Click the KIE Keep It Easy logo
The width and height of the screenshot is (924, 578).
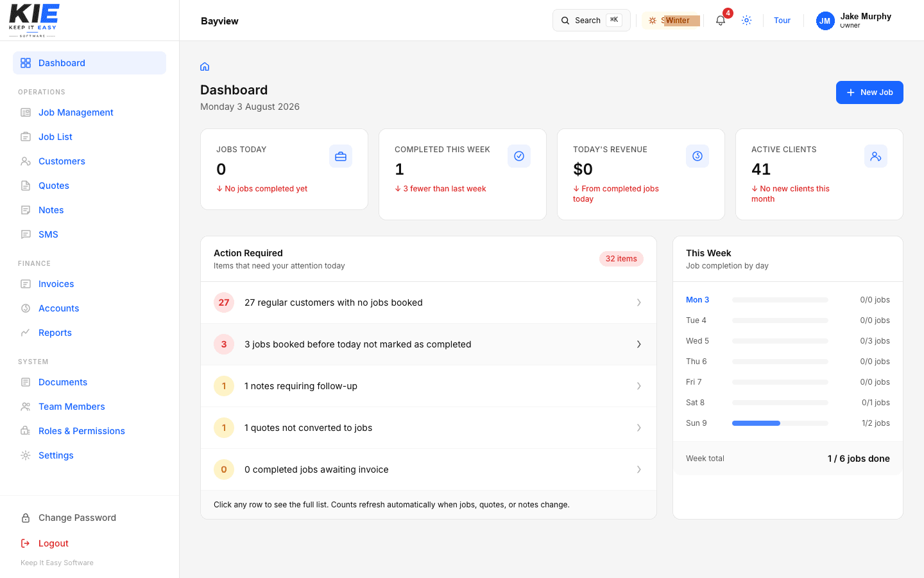pyautogui.click(x=34, y=21)
